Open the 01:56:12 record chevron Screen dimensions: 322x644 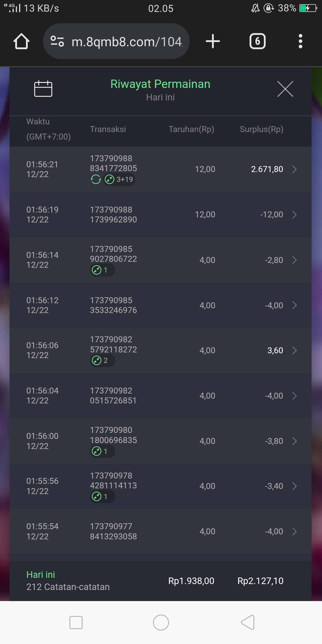coord(294,305)
